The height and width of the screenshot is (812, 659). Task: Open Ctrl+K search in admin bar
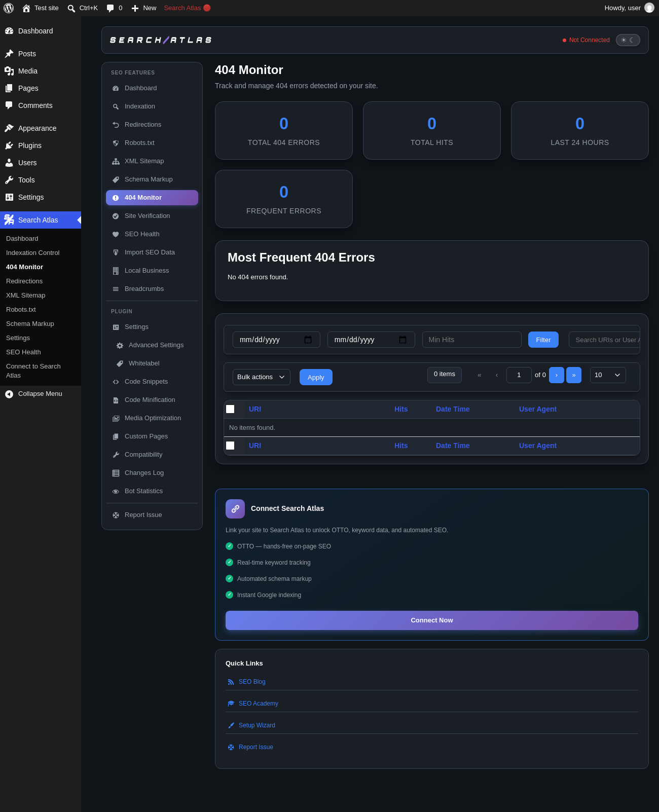click(83, 8)
